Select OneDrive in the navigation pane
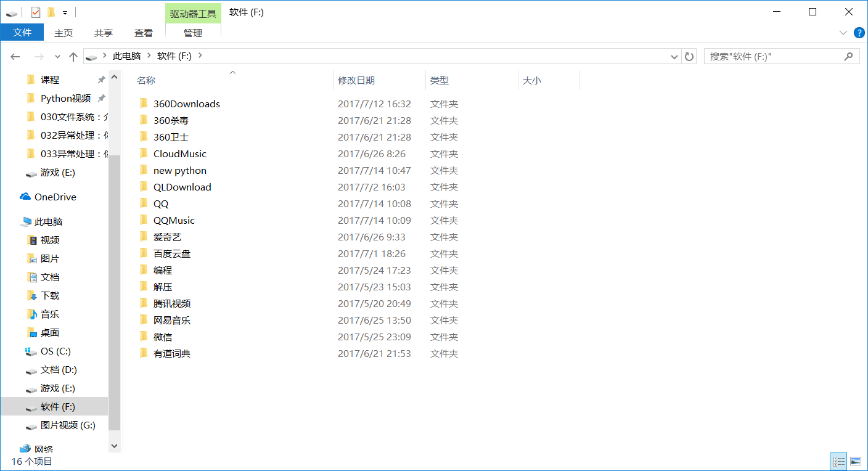Image resolution: width=868 pixels, height=471 pixels. pyautogui.click(x=55, y=197)
